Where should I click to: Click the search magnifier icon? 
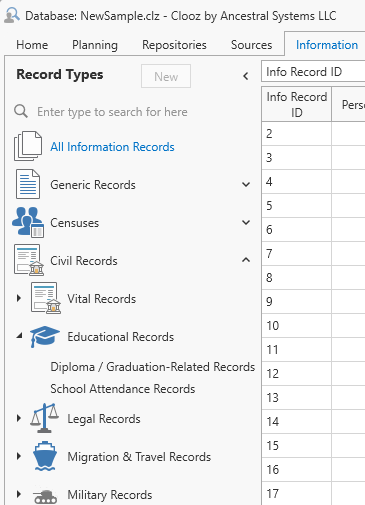21,111
